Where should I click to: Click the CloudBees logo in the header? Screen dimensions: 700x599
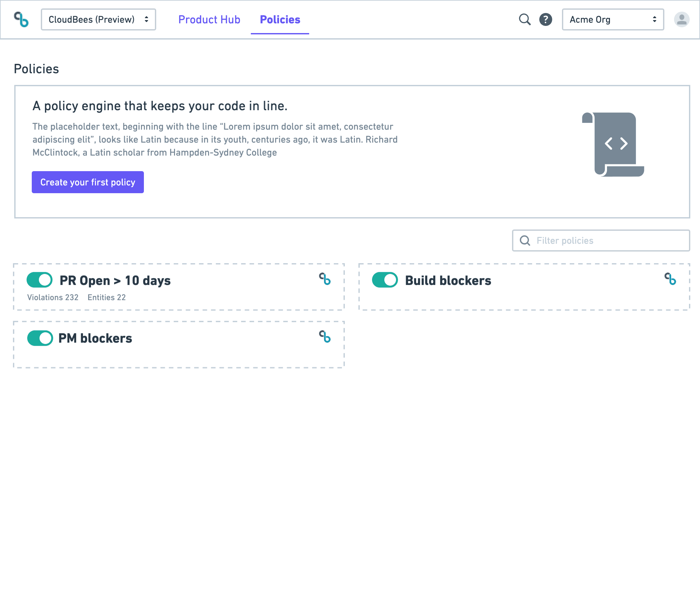(21, 19)
